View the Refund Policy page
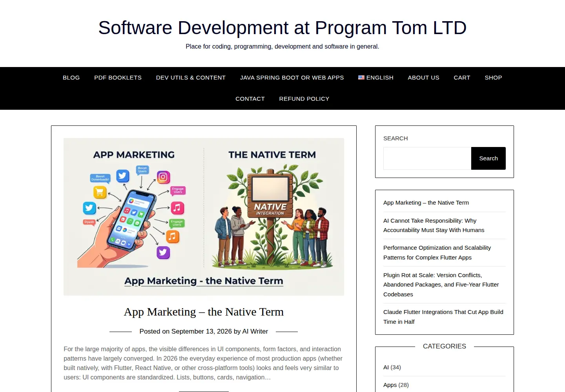This screenshot has width=565, height=392. tap(304, 99)
